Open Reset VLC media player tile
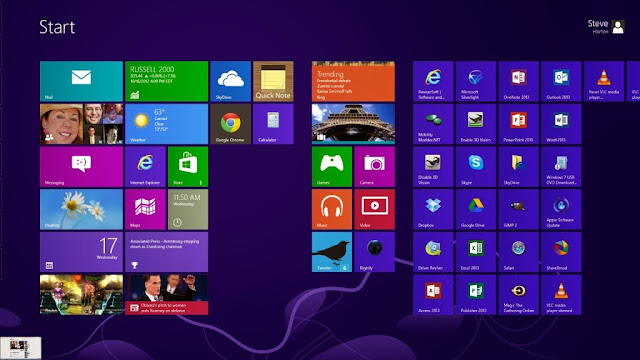Viewport: 640px width, 360px height. click(x=604, y=81)
